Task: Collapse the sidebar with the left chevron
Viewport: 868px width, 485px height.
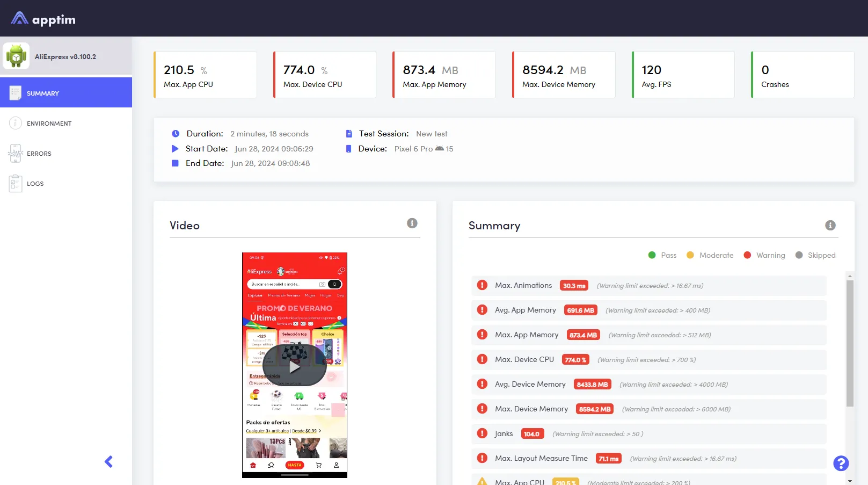Action: pyautogui.click(x=108, y=461)
